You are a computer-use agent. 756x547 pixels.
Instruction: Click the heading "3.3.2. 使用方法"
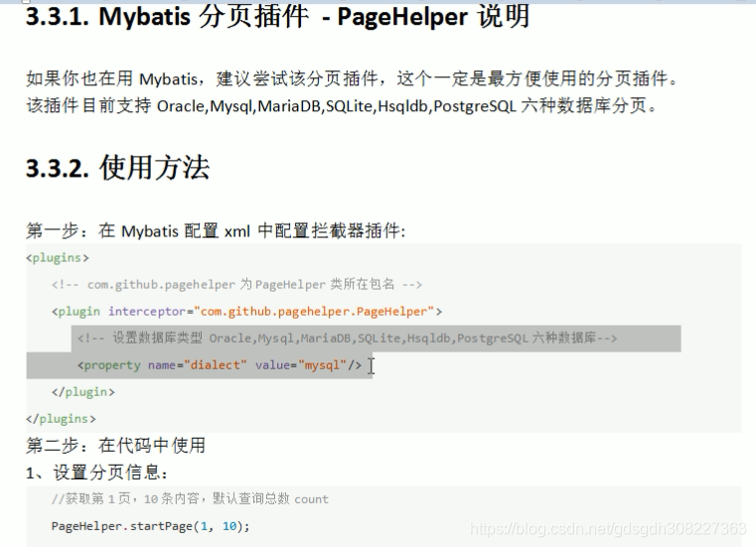click(x=117, y=168)
